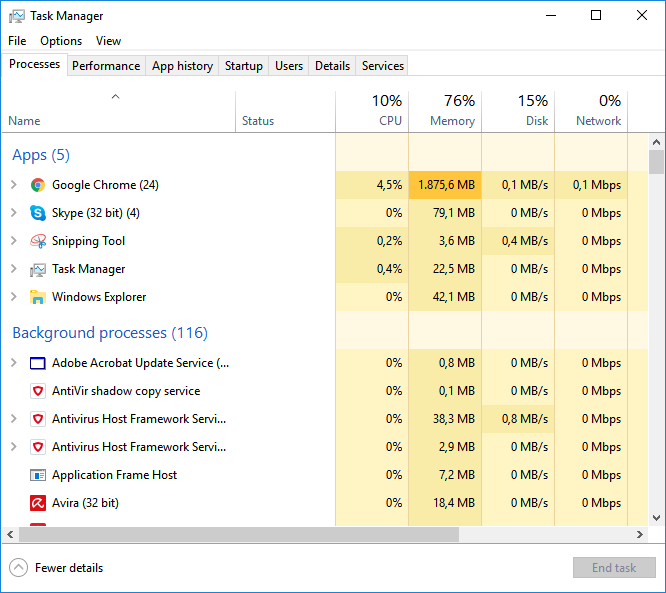Select the Processes tab
The height and width of the screenshot is (593, 666).
pyautogui.click(x=34, y=64)
